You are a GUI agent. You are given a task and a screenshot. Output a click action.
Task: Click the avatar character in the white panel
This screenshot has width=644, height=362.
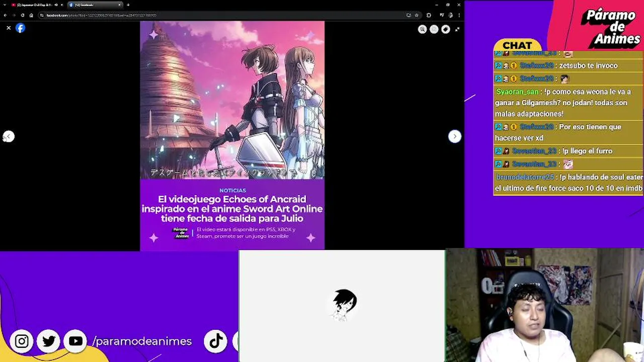point(344,305)
